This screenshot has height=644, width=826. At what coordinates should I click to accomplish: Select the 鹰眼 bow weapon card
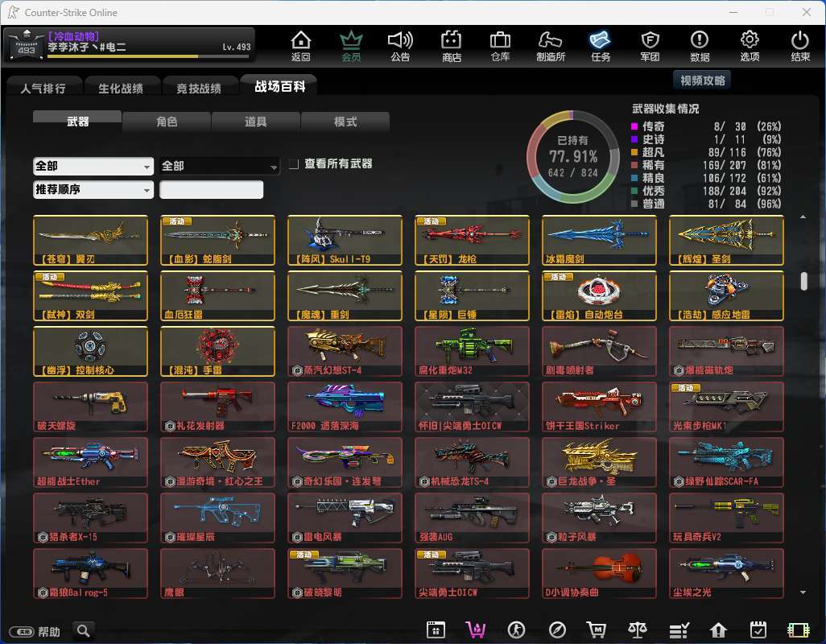pos(217,573)
